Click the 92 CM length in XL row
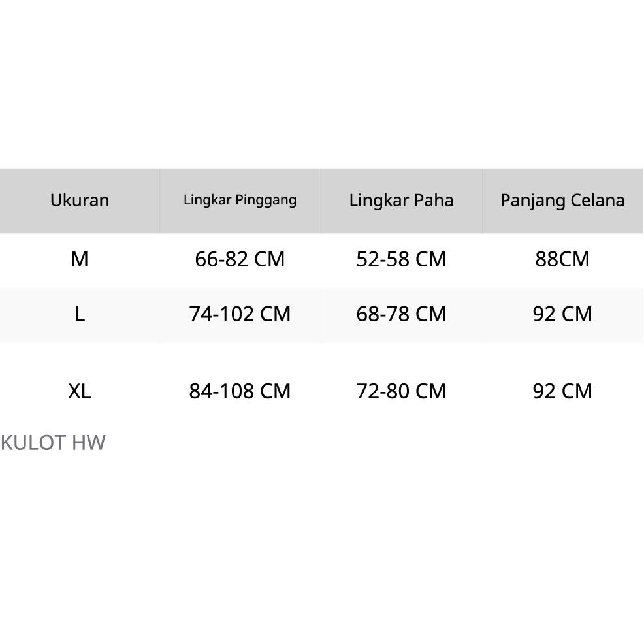 pyautogui.click(x=562, y=391)
